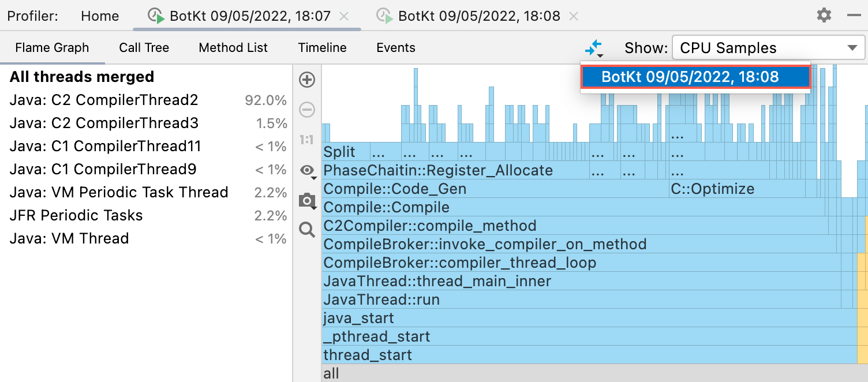Click the compare snapshots arrows icon

pos(593,48)
